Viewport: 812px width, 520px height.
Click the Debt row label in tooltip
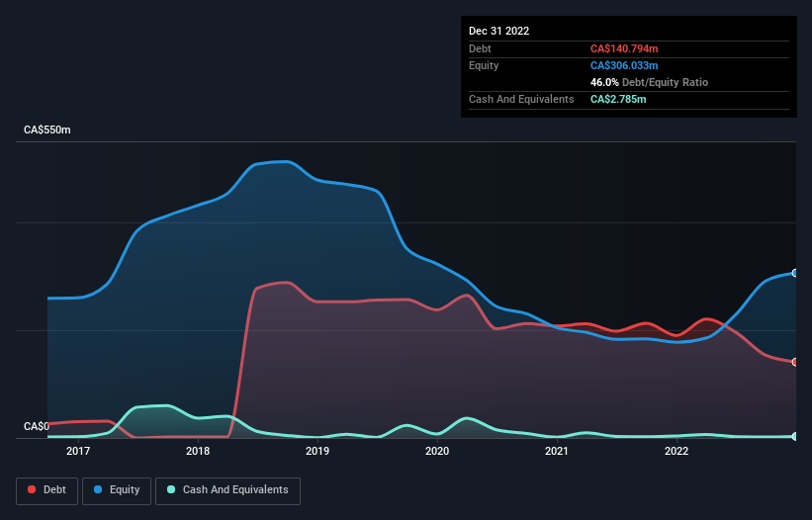480,48
